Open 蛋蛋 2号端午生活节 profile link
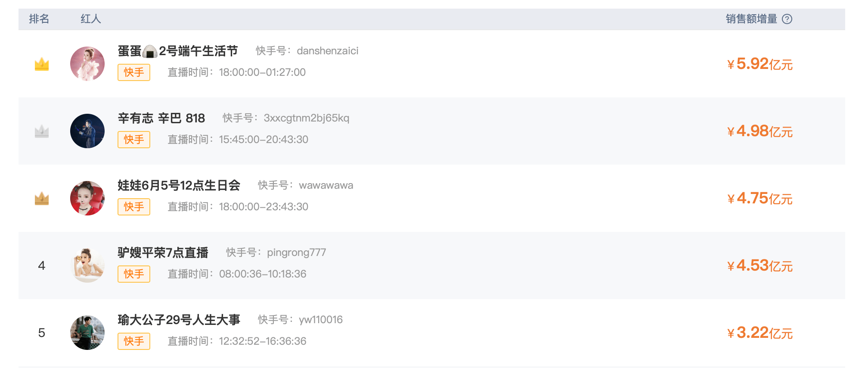 pyautogui.click(x=178, y=51)
